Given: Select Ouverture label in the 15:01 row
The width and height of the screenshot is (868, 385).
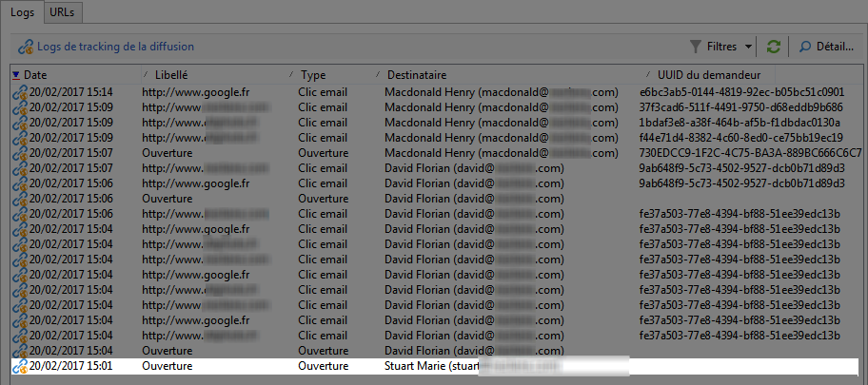Looking at the screenshot, I should point(168,366).
